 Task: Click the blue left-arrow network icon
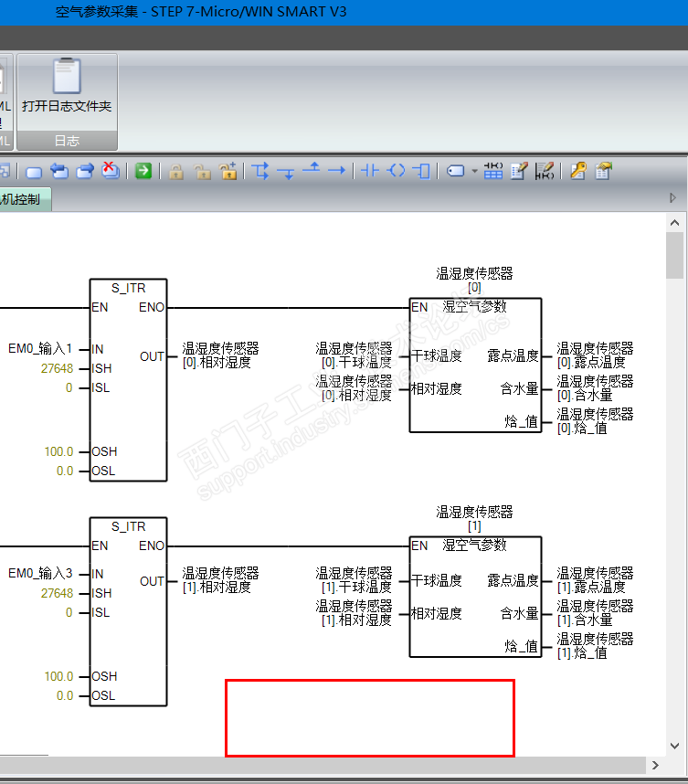(59, 171)
